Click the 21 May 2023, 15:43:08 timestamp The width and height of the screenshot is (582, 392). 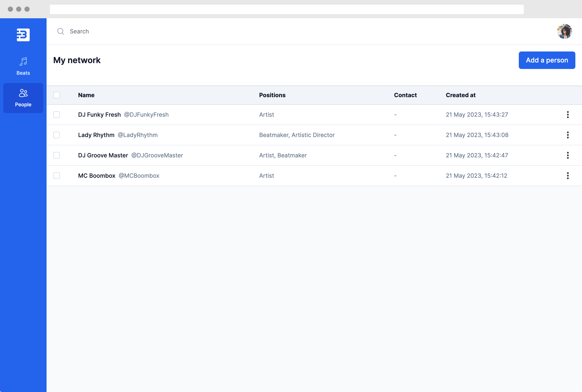click(477, 135)
